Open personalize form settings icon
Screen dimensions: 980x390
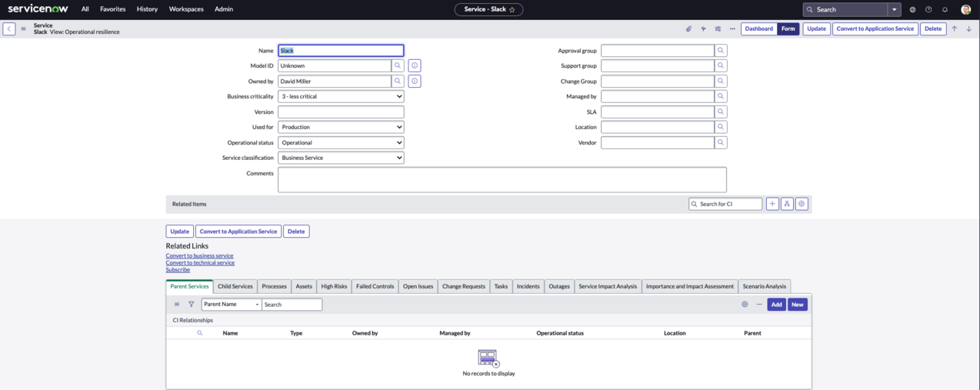coord(718,28)
